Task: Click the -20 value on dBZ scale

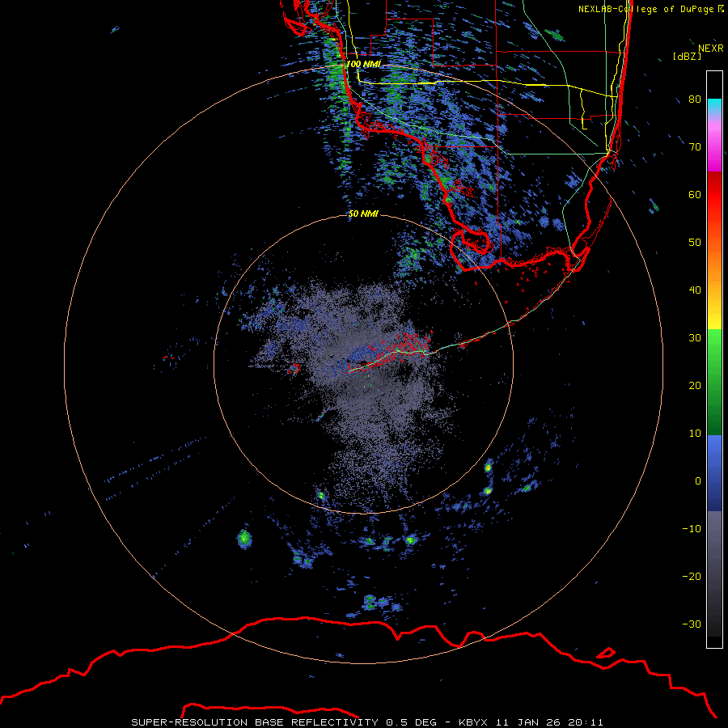Action: pyautogui.click(x=692, y=577)
